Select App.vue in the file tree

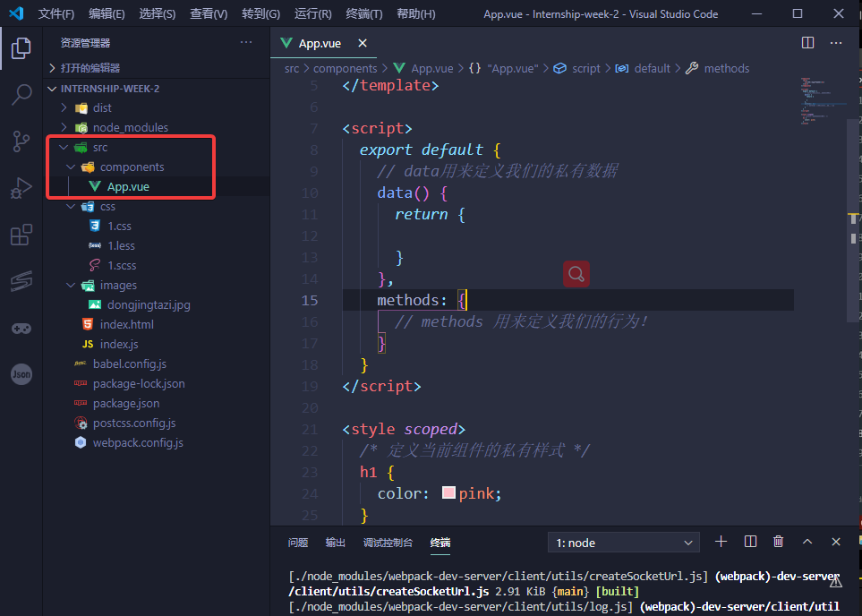point(157,186)
